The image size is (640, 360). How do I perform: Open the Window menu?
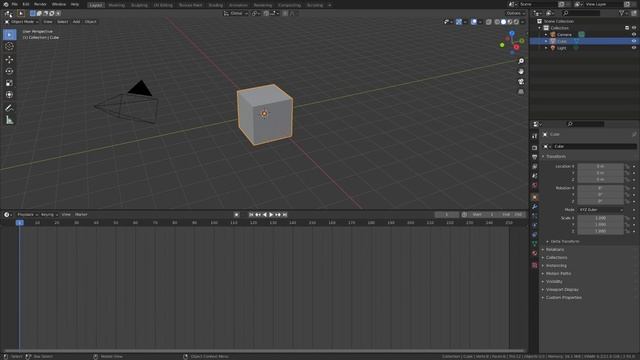[59, 4]
